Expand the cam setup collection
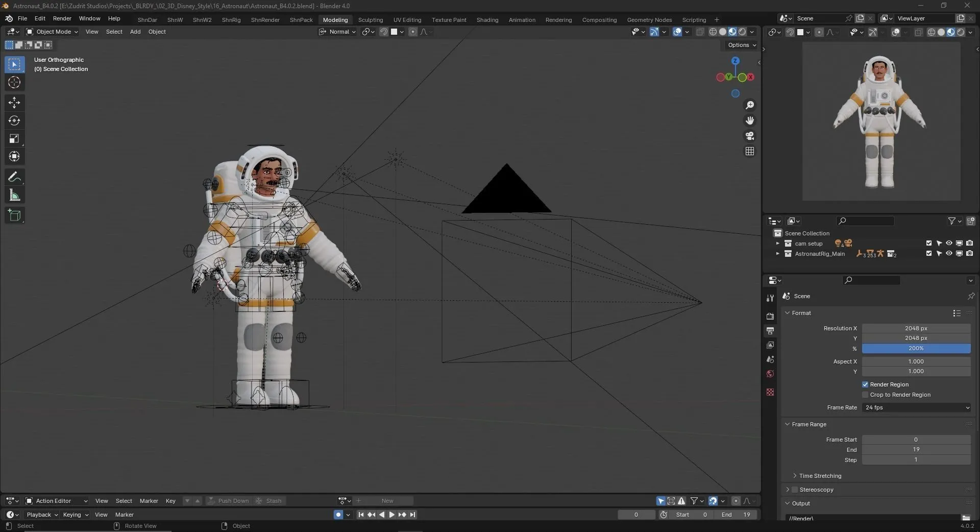Image resolution: width=980 pixels, height=532 pixels. point(778,244)
